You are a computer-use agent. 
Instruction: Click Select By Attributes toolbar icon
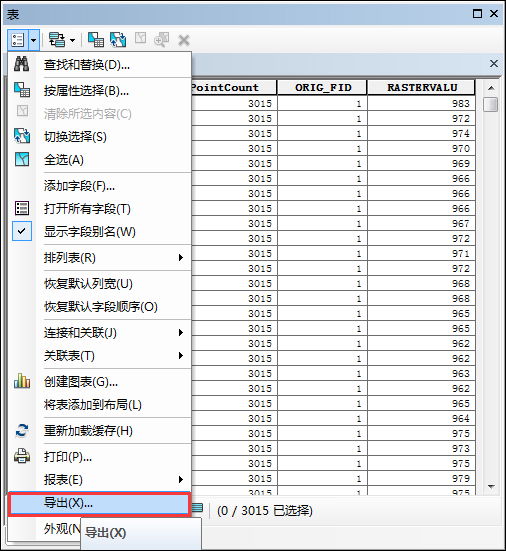96,40
